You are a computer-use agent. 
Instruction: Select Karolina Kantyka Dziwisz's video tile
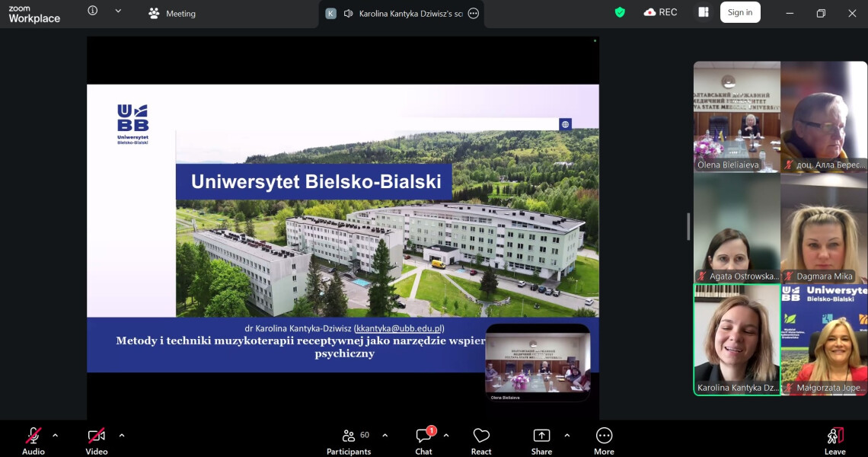click(x=737, y=340)
